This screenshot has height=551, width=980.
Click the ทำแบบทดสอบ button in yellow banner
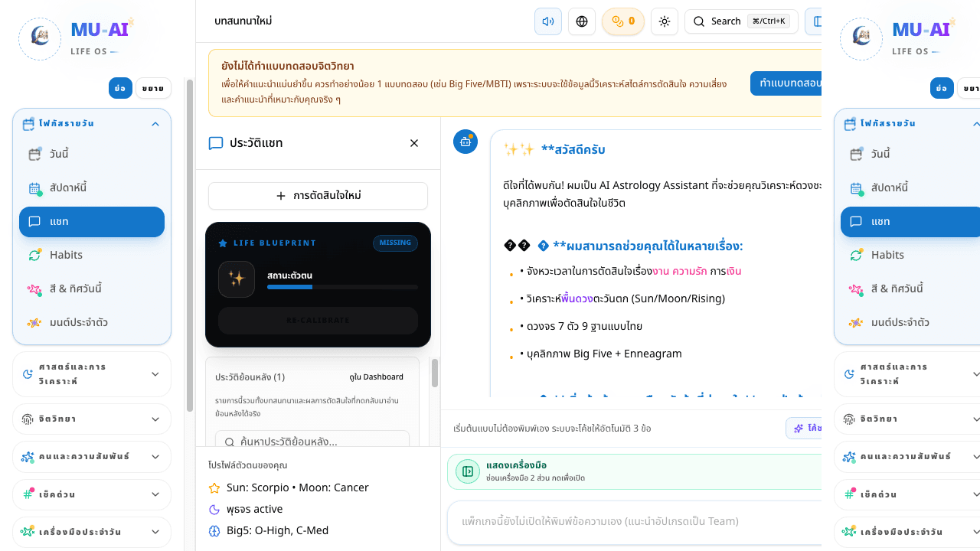tap(786, 83)
